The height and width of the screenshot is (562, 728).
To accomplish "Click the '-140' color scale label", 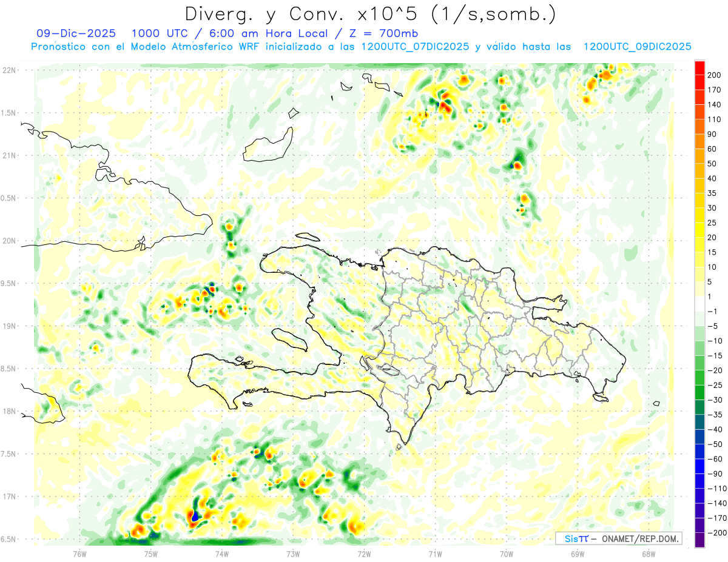I will [718, 503].
